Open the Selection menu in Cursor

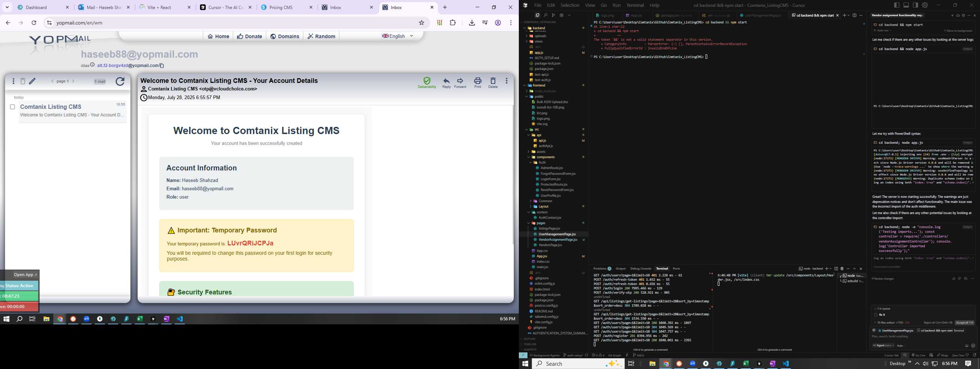(x=570, y=5)
